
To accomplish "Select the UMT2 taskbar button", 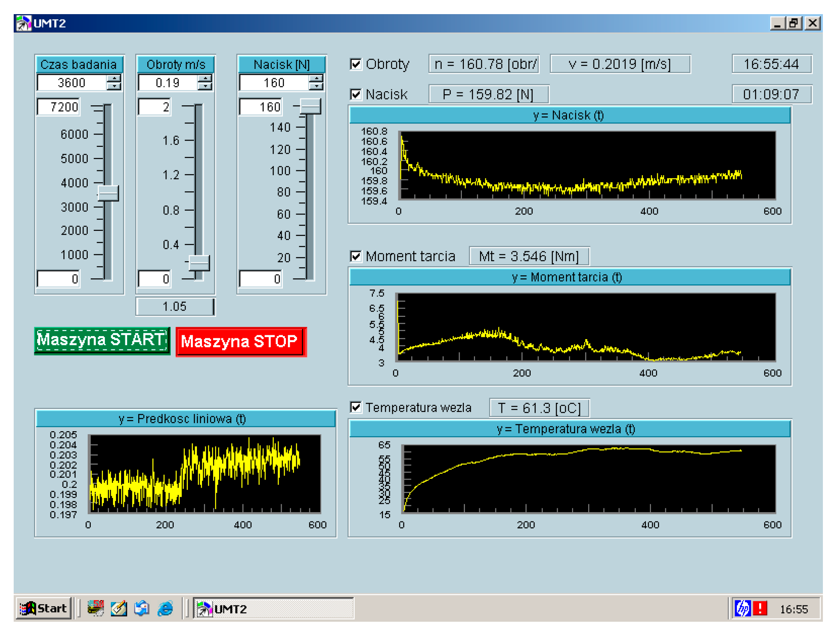I will [273, 608].
